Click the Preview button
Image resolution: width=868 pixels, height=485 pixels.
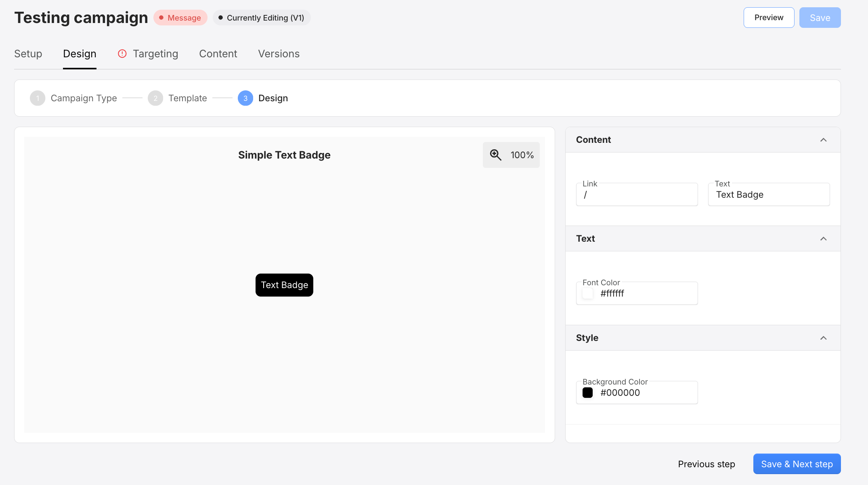pyautogui.click(x=768, y=17)
